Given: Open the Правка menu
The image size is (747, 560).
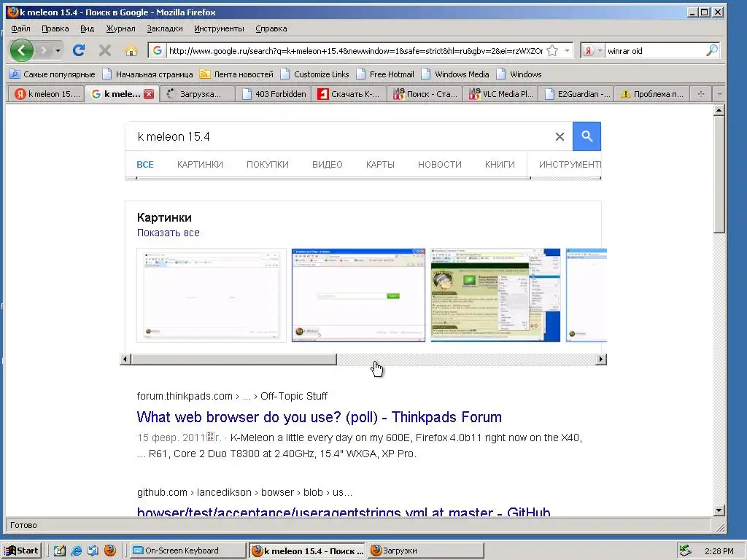Looking at the screenshot, I should [x=55, y=28].
